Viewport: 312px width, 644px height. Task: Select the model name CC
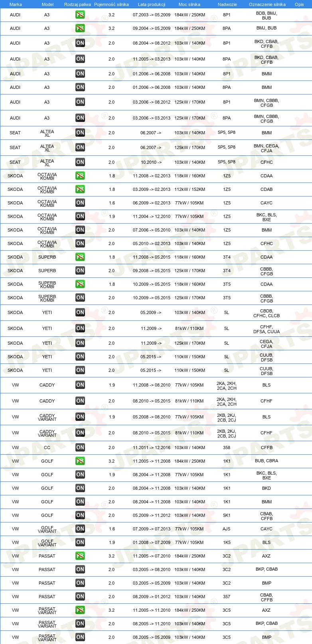[47, 448]
